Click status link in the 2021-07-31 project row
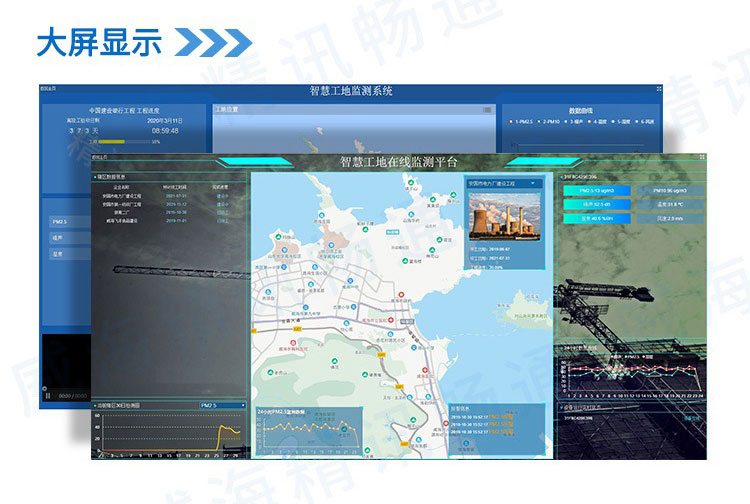 click(223, 196)
